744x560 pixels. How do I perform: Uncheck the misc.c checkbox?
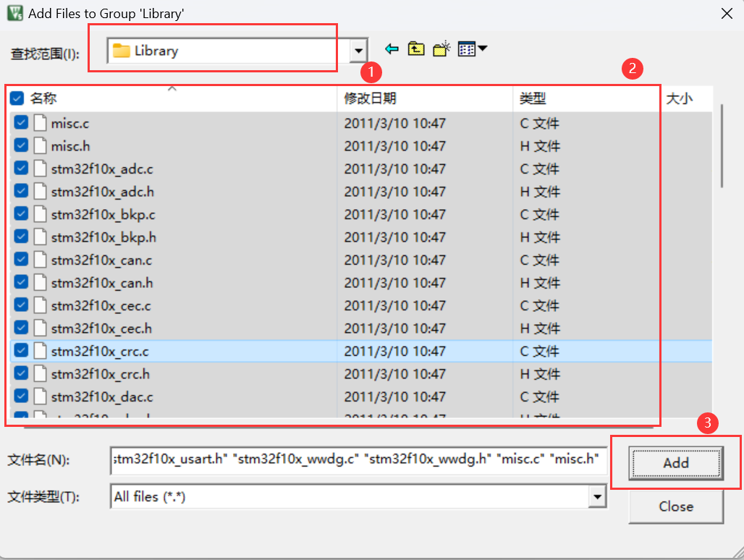click(x=21, y=122)
